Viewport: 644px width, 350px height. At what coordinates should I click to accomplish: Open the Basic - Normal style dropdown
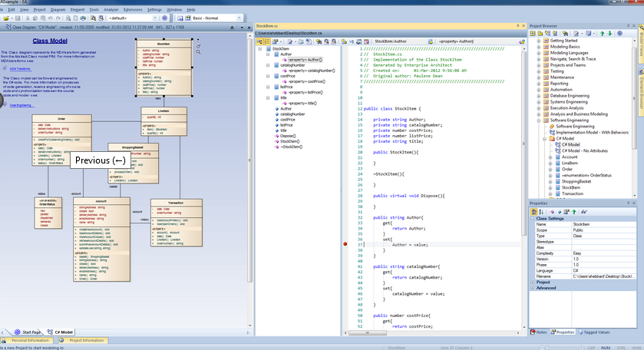239,18
